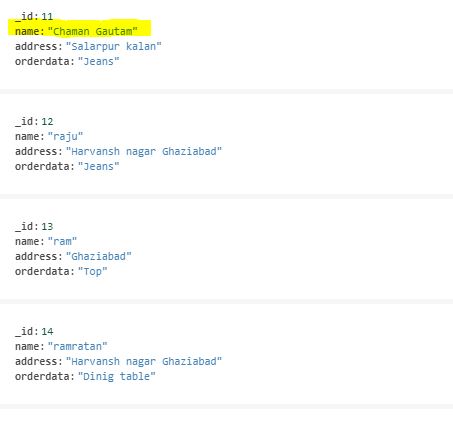Click the name value "ram"
Viewport: 453px width, 424px height.
(62, 241)
